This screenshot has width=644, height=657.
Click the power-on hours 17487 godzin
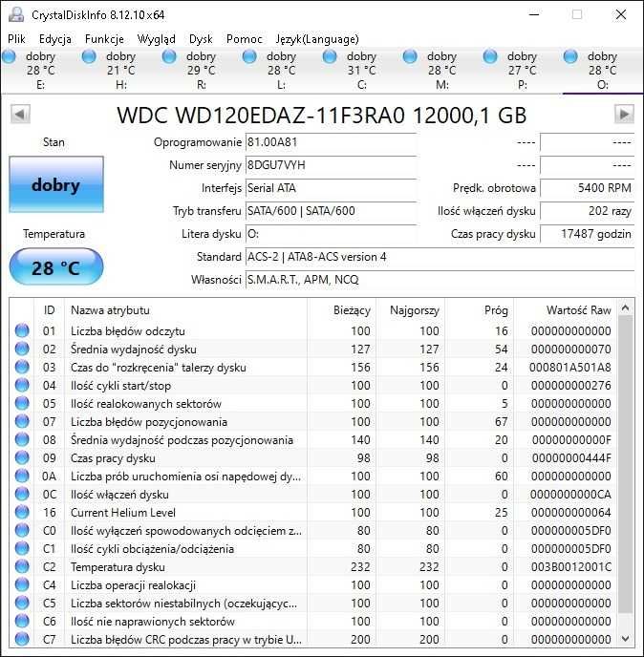[587, 234]
